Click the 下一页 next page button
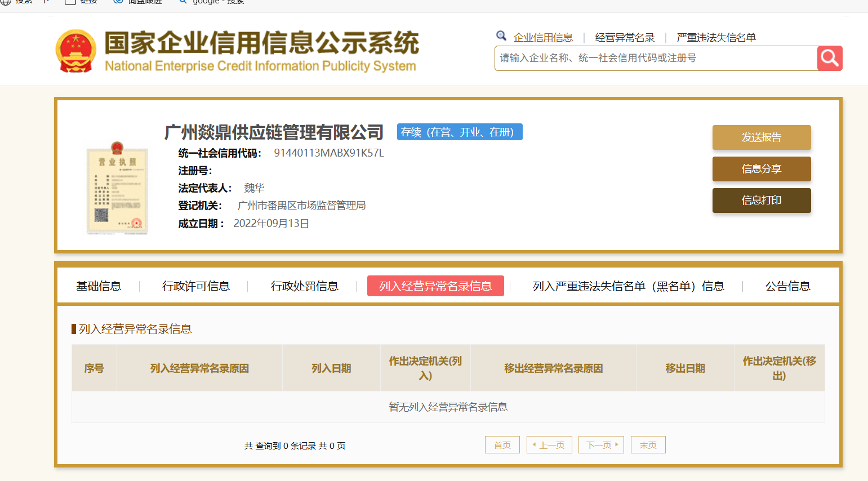This screenshot has height=481, width=868. click(x=602, y=445)
